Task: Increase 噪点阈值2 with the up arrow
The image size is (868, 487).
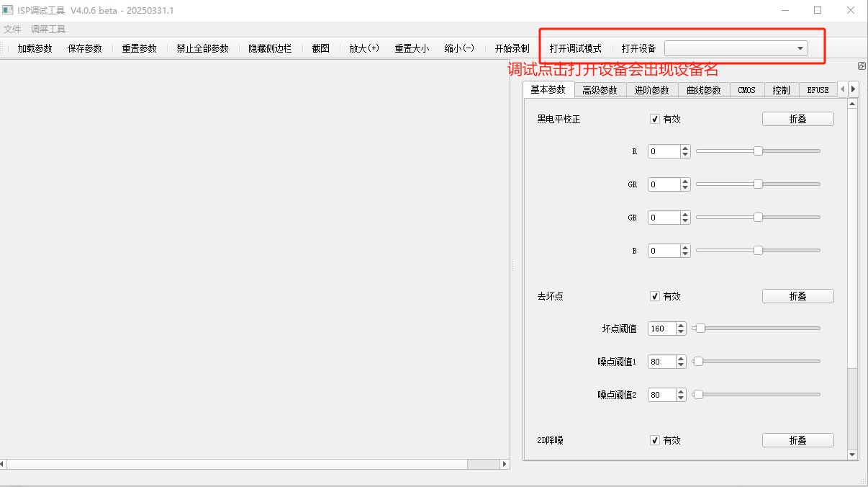Action: (x=682, y=392)
